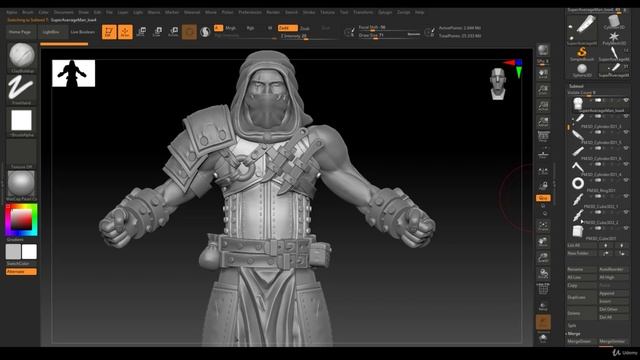
Task: Open the BrushAlpha alpha picker
Action: pyautogui.click(x=22, y=122)
